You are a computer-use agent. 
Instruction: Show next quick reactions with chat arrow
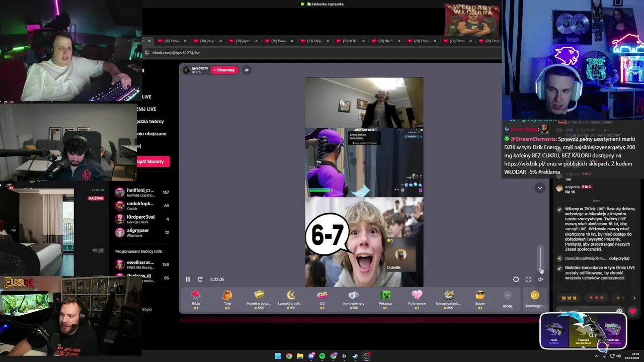click(x=634, y=298)
